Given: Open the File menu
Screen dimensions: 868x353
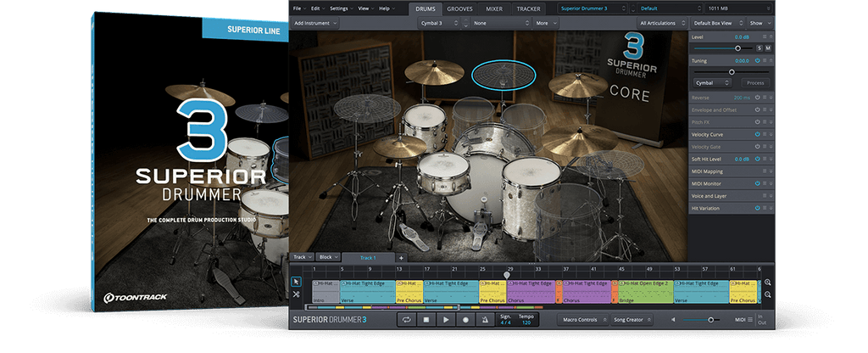Looking at the screenshot, I should coord(298,8).
